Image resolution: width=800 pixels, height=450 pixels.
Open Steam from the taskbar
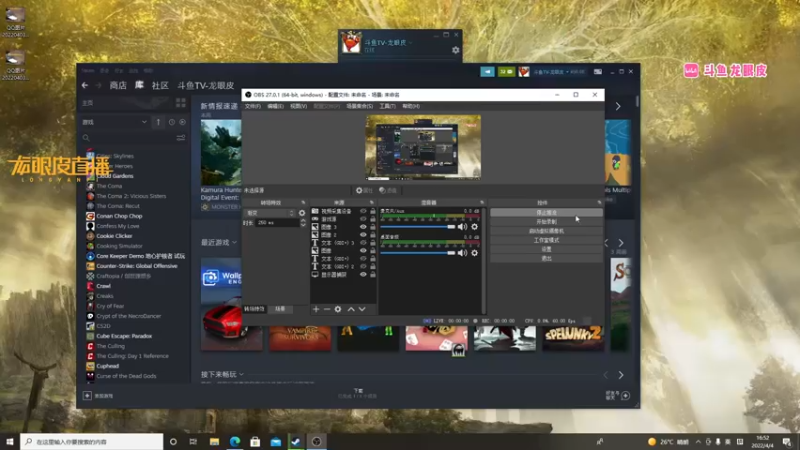(296, 442)
